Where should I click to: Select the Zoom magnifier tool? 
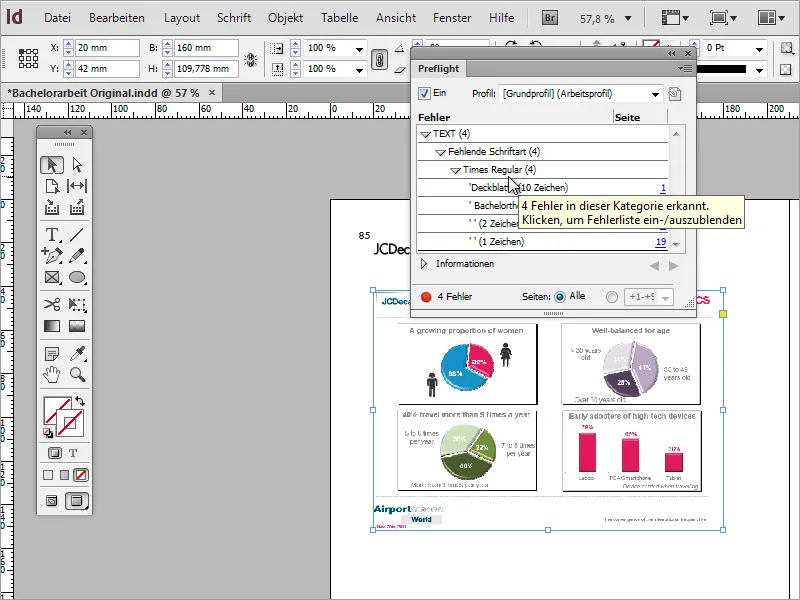[x=77, y=374]
